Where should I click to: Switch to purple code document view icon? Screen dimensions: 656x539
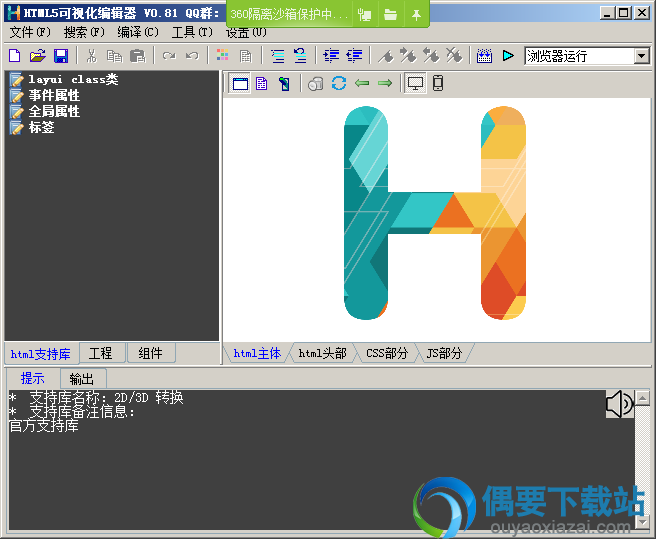262,83
